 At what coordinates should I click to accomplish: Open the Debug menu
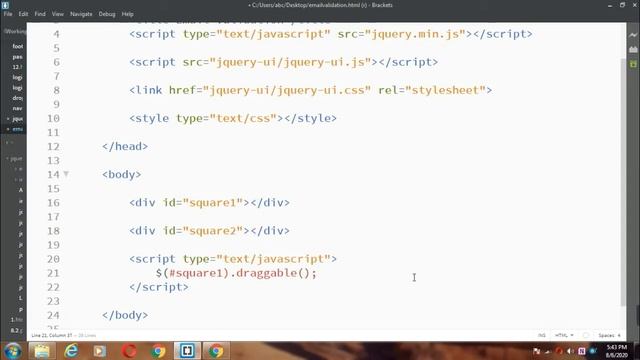coord(107,14)
